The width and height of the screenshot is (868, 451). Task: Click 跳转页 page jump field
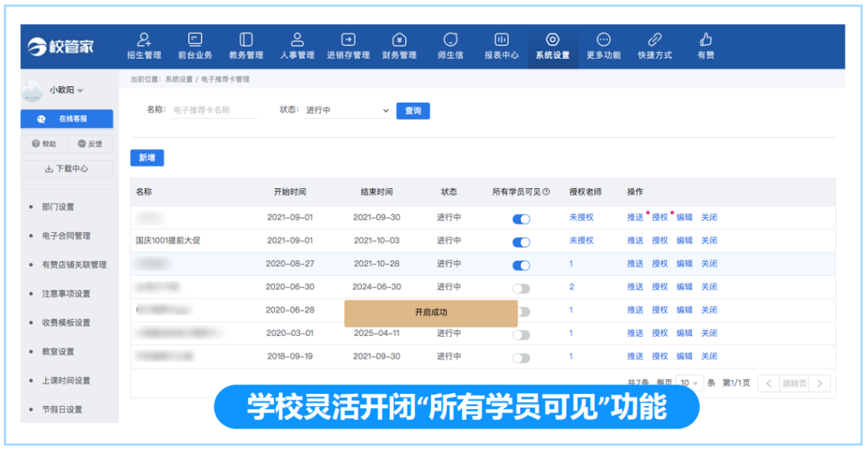794,383
